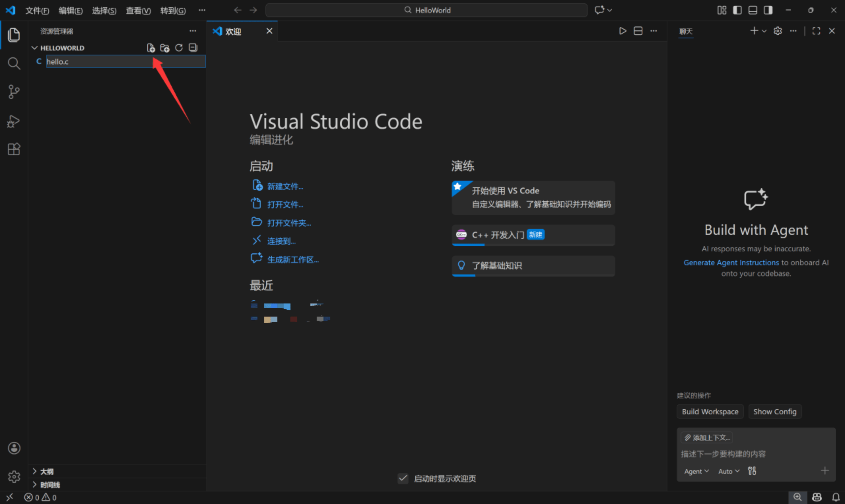Enable the 启动时显示欢迎页 checkbox
845x504 pixels.
(x=403, y=478)
